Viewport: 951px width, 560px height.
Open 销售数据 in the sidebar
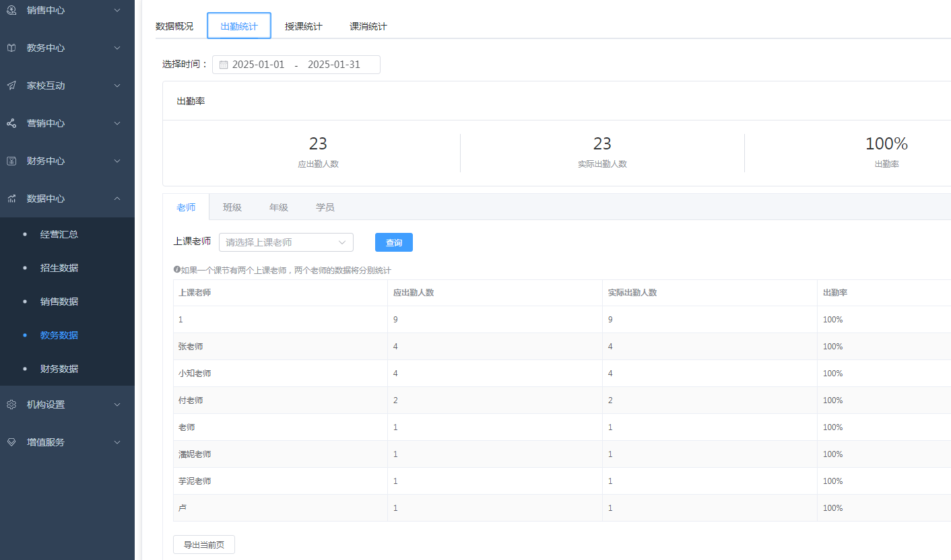[59, 302]
